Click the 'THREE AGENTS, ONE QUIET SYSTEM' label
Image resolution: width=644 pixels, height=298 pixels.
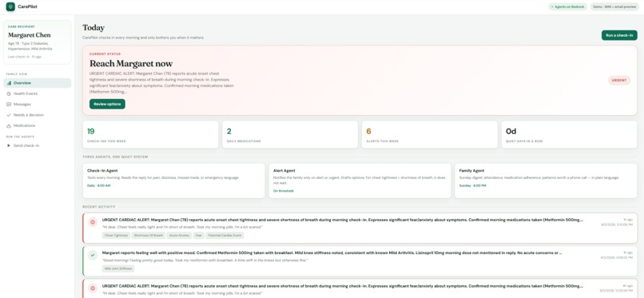coord(115,157)
